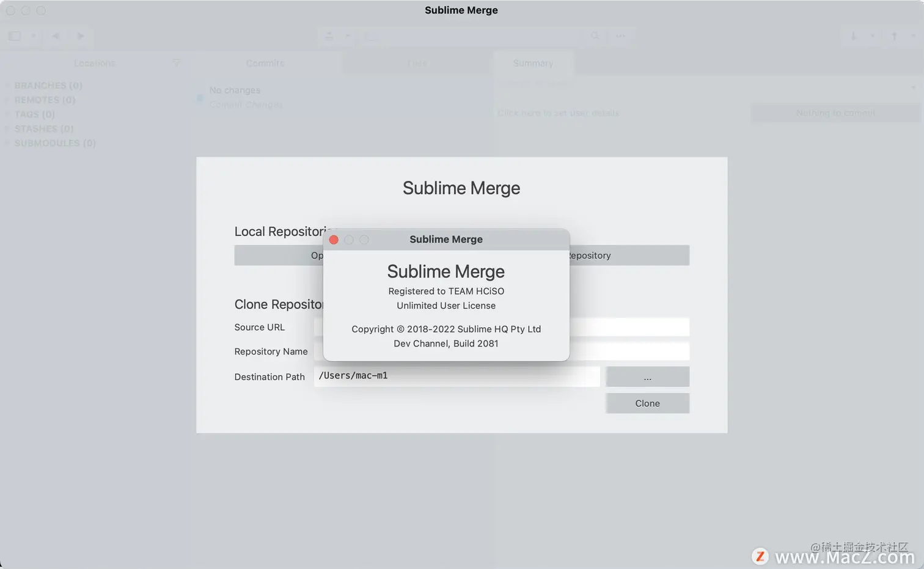
Task: Click the Pull down-arrow icon
Action: pyautogui.click(x=854, y=36)
